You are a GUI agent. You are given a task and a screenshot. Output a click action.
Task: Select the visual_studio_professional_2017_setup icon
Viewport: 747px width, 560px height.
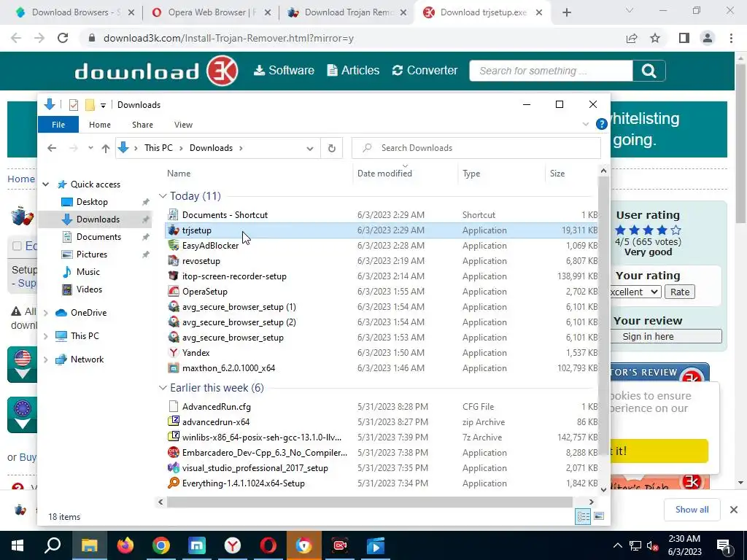coord(174,468)
